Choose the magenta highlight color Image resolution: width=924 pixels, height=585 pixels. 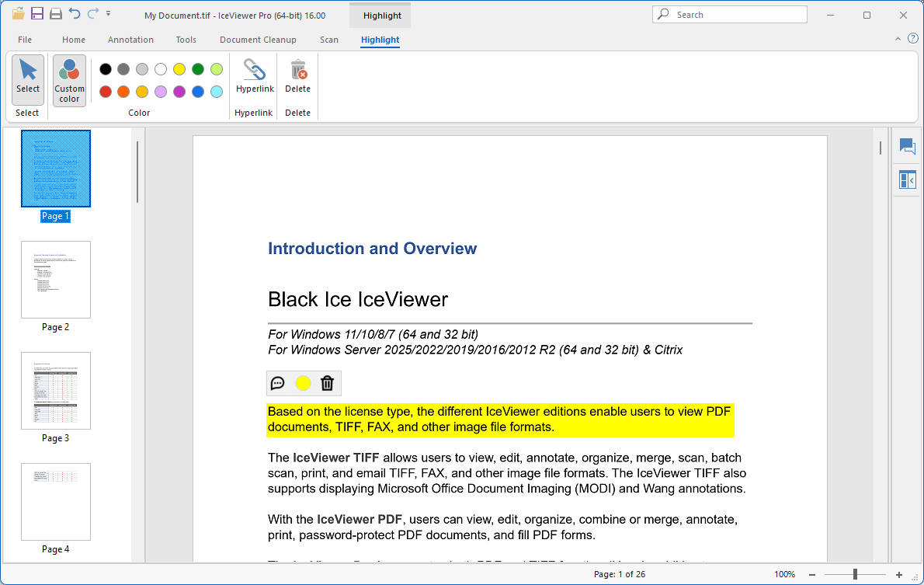179,92
